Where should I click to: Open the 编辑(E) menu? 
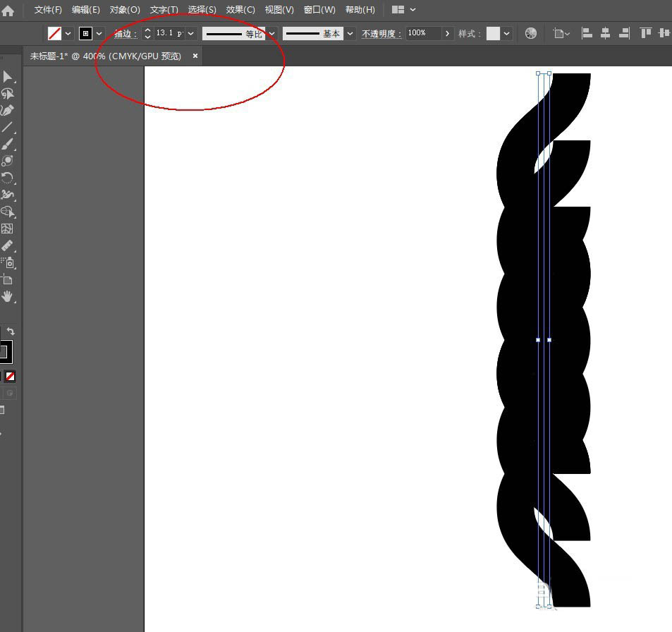(x=86, y=9)
